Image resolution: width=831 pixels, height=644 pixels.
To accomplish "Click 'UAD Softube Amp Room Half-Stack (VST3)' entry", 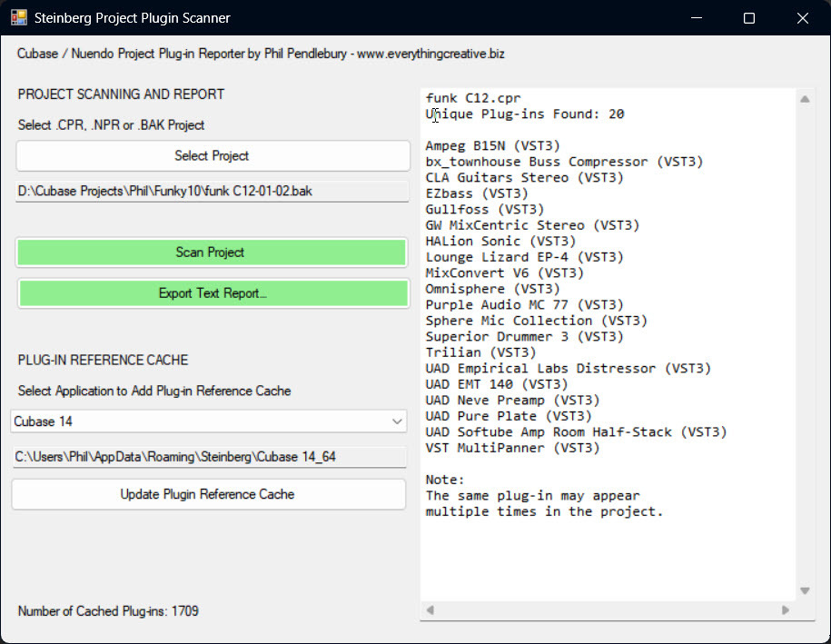I will click(x=576, y=432).
